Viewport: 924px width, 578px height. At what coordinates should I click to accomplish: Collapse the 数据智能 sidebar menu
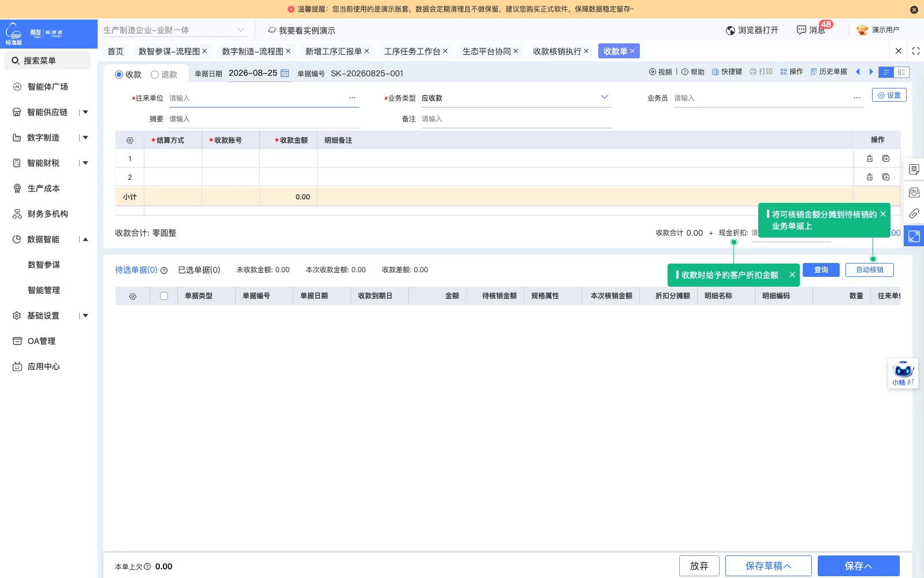point(85,239)
